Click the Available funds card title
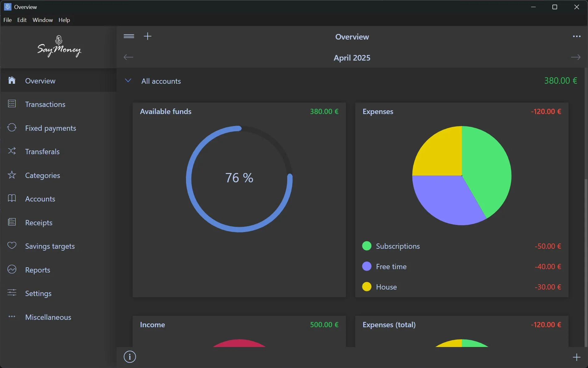Image resolution: width=588 pixels, height=368 pixels. (x=166, y=112)
